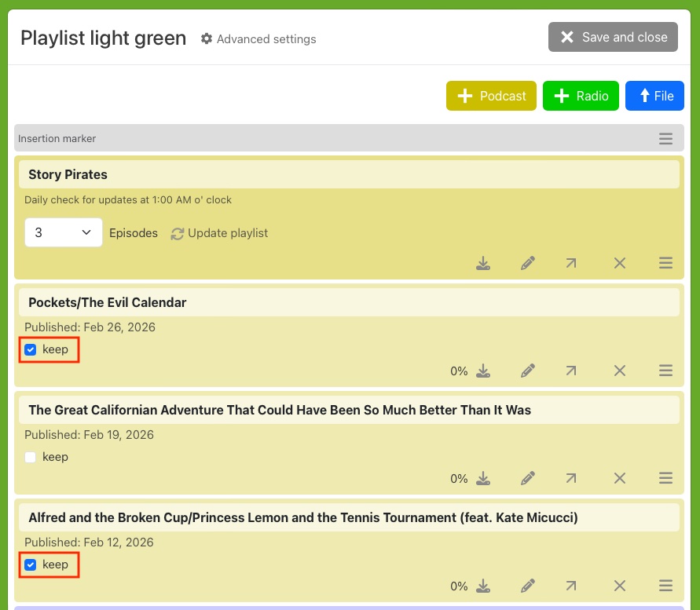Screen dimensions: 700x610
Task: Remove Story Pirates podcast with X icon
Action: pos(620,263)
